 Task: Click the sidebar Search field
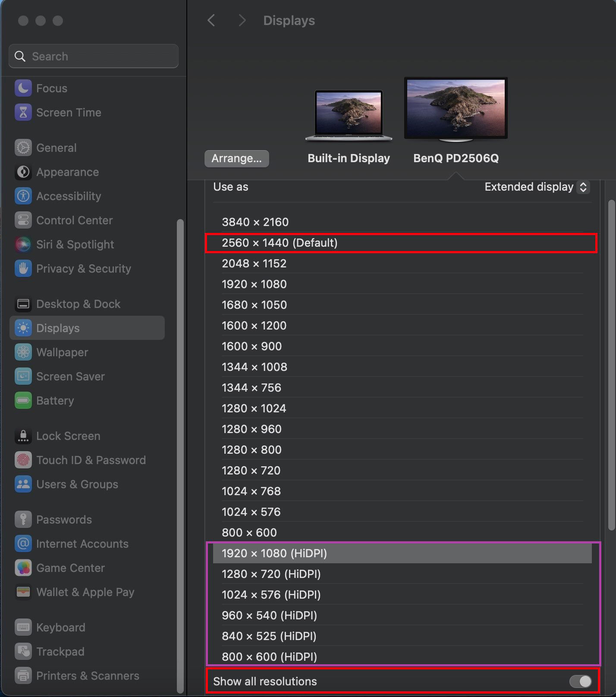(94, 56)
